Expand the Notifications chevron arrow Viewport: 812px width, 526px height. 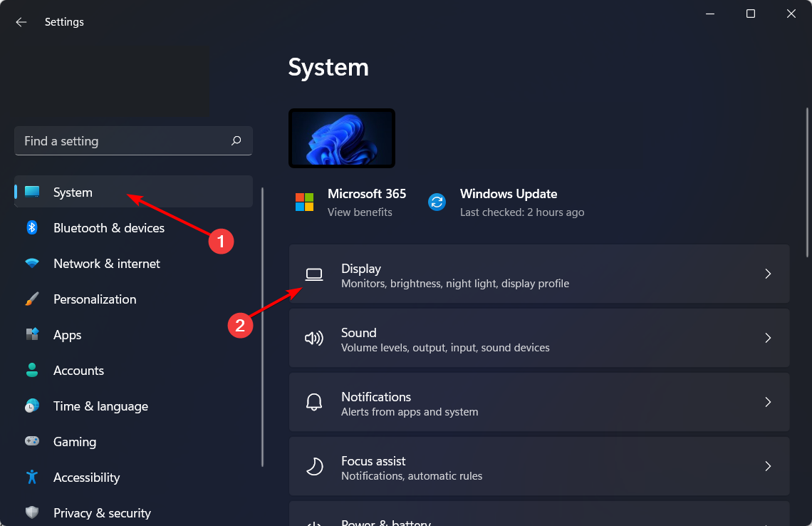point(768,402)
